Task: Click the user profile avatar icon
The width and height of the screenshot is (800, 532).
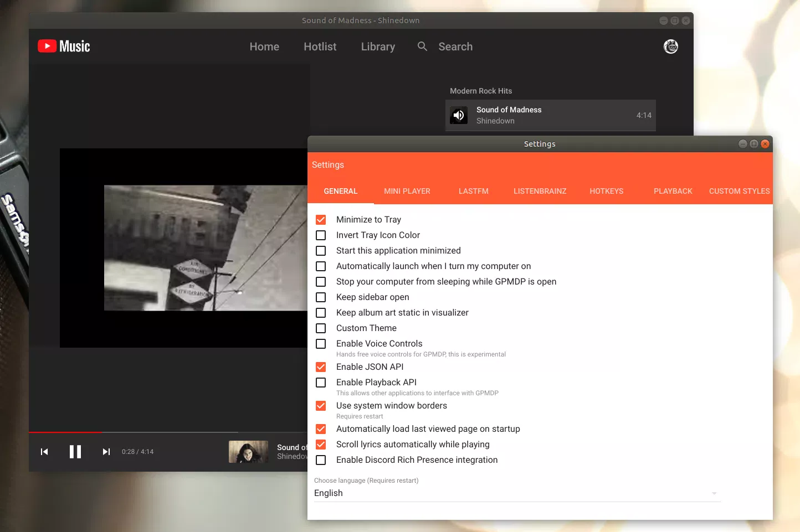Action: [x=670, y=47]
